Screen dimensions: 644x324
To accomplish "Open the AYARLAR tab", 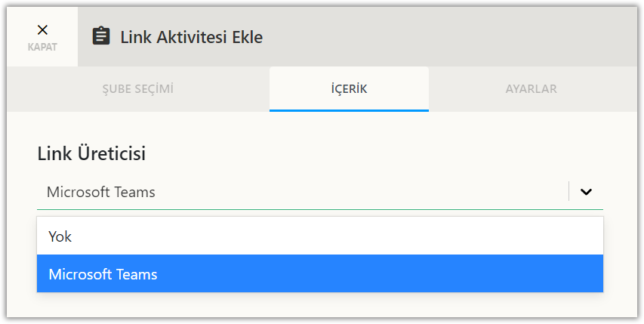I will pyautogui.click(x=532, y=89).
